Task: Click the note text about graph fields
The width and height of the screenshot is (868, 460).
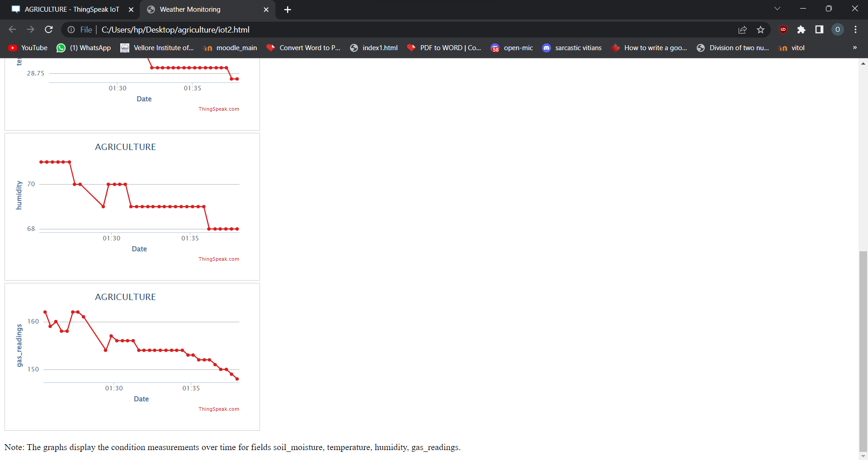Action: pos(232,447)
